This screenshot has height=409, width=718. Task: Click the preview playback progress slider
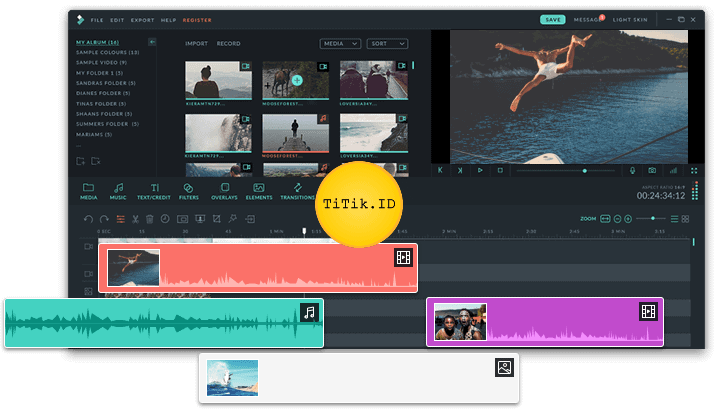[x=566, y=170]
